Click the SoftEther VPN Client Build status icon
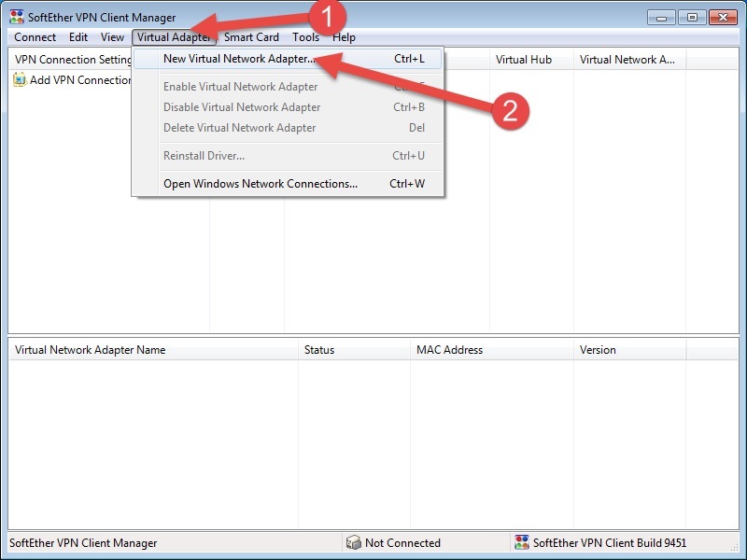The image size is (747, 560). pos(522,542)
